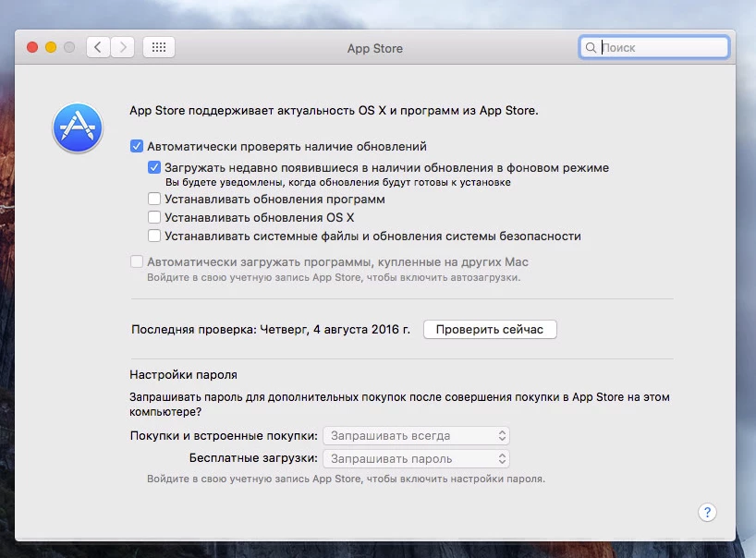Open Бесплатные загрузки dropdown
This screenshot has width=756, height=558.
pyautogui.click(x=416, y=459)
